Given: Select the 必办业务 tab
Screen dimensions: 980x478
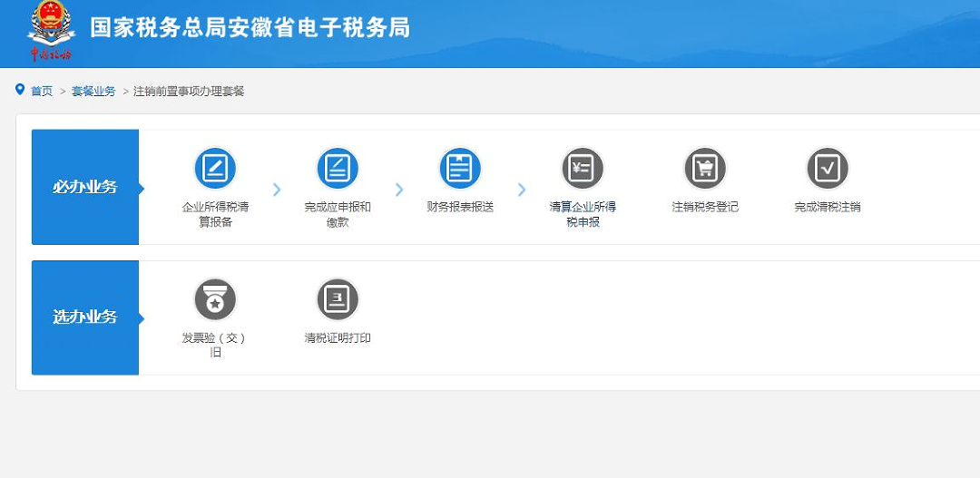Looking at the screenshot, I should pos(85,187).
